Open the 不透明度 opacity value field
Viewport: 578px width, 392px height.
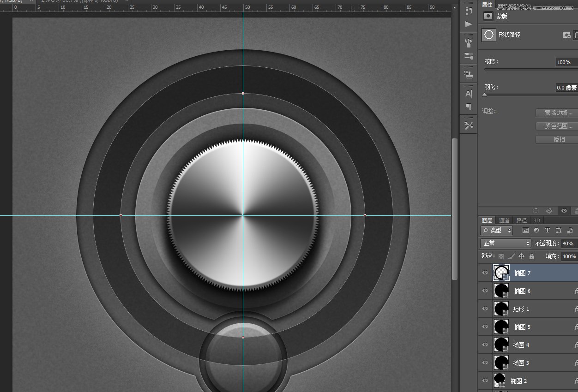coord(569,243)
